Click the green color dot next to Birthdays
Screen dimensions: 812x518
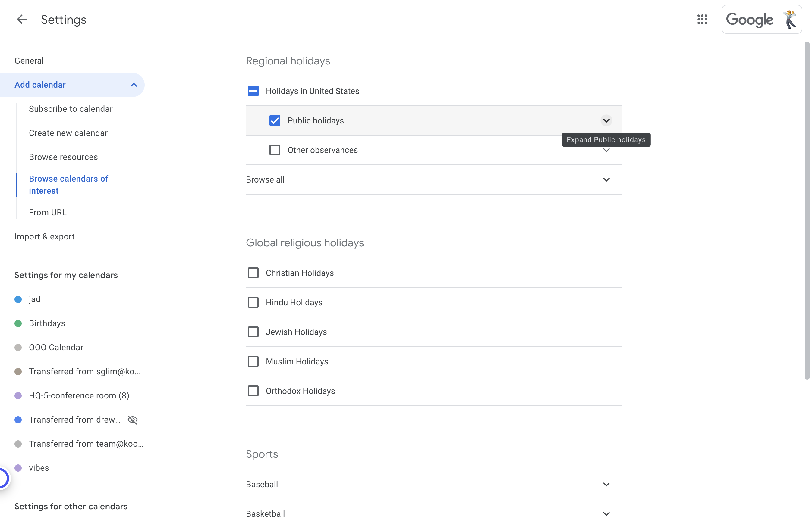(18, 323)
